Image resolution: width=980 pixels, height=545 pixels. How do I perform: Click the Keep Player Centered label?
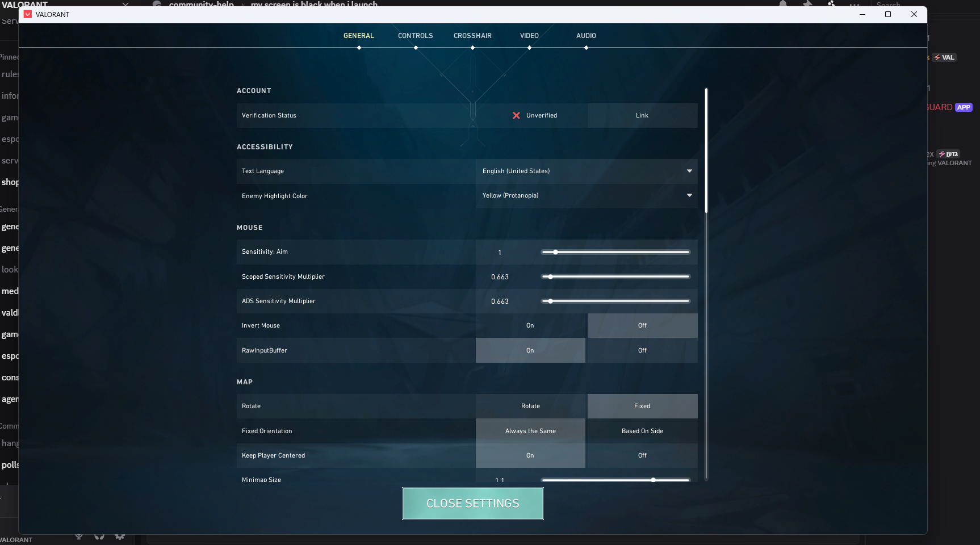[274, 456]
